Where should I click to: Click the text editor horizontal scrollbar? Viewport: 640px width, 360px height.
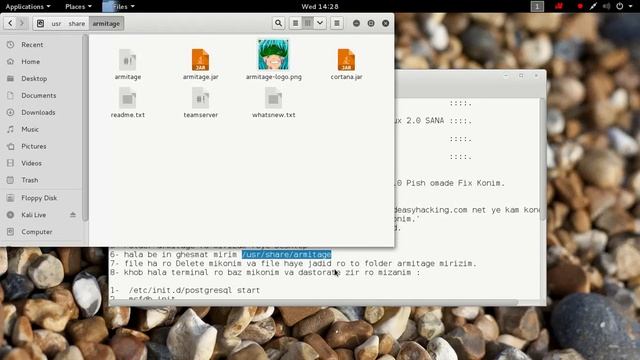[313, 302]
